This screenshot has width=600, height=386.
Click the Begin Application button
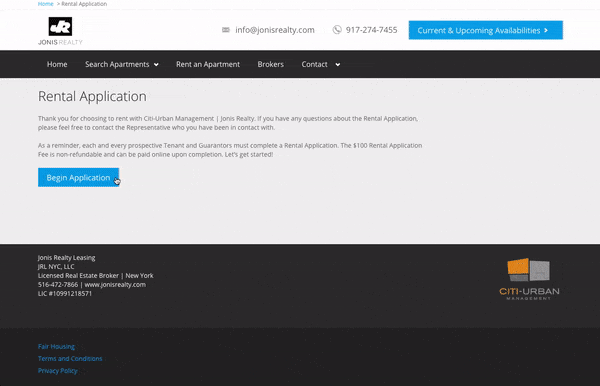pyautogui.click(x=78, y=178)
